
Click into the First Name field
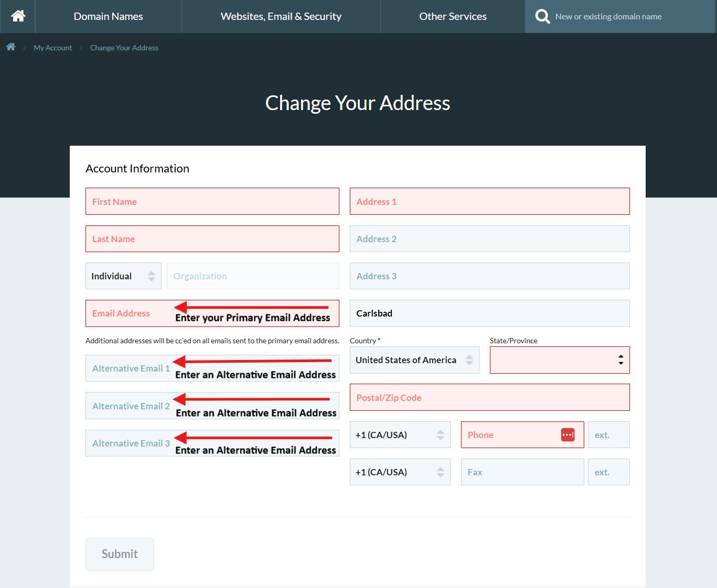click(x=212, y=201)
